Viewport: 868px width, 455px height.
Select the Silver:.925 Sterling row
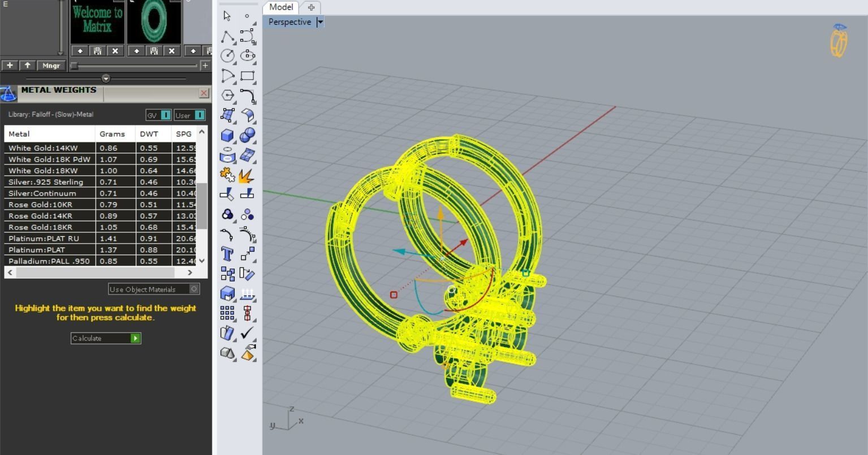click(x=100, y=182)
